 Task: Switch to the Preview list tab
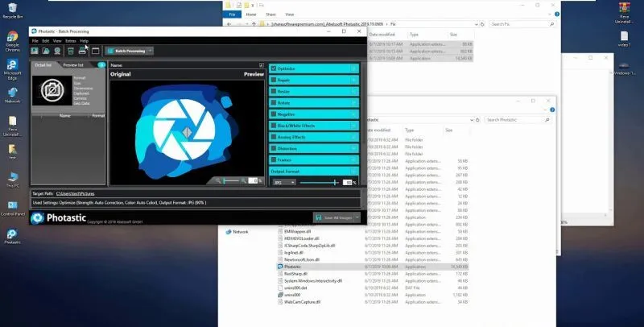coord(73,65)
